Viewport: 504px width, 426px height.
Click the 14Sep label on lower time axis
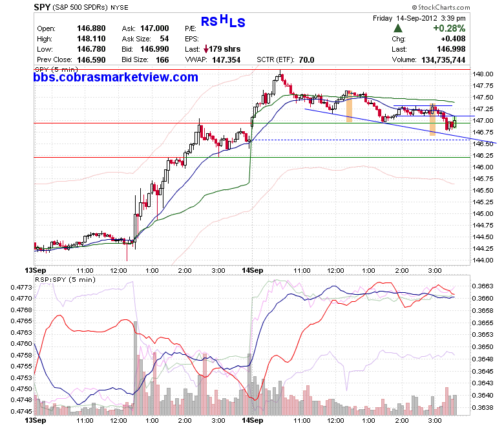(252, 420)
